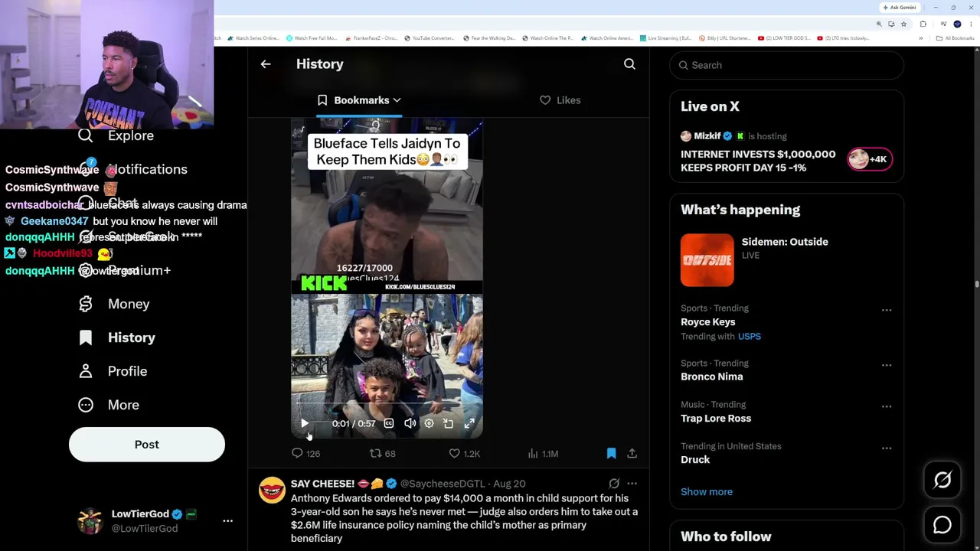Open more menu on SAY CHEESE post
Viewport: 980px width, 551px height.
click(632, 484)
